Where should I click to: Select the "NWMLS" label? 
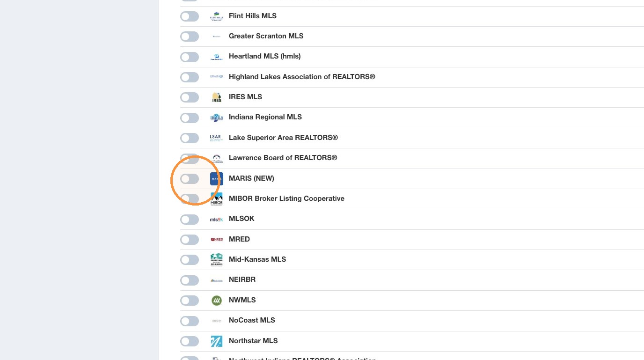(242, 300)
